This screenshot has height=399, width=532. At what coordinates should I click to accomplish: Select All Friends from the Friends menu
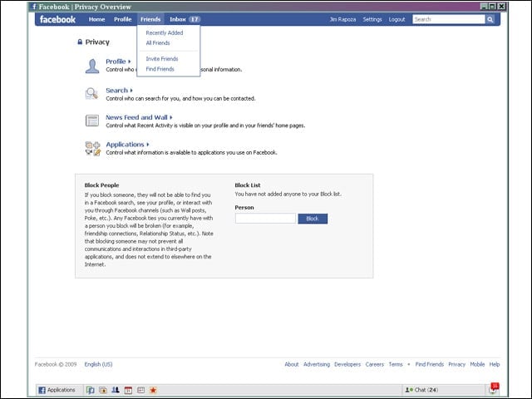pos(158,43)
